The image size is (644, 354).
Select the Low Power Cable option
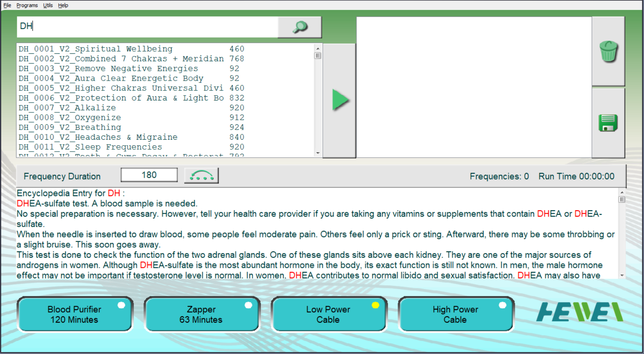(x=329, y=314)
